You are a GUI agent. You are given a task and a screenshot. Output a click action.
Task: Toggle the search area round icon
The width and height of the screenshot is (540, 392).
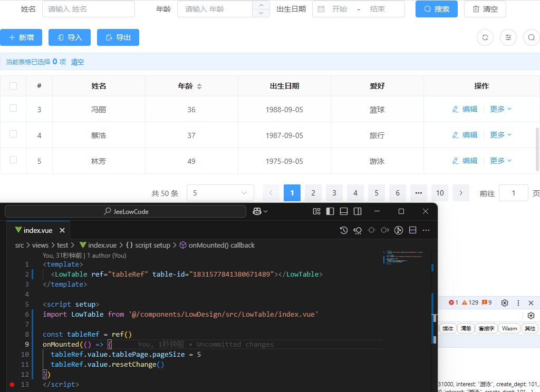click(x=532, y=37)
